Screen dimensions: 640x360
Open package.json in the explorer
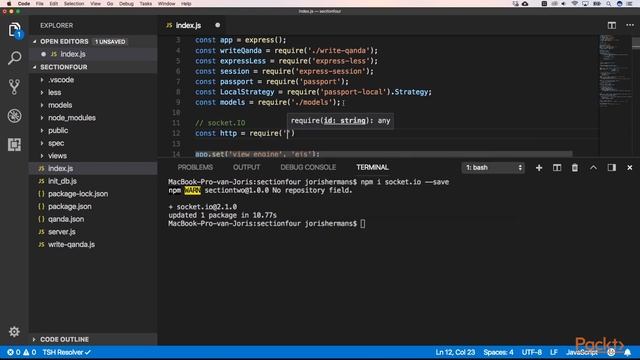click(x=93, y=206)
